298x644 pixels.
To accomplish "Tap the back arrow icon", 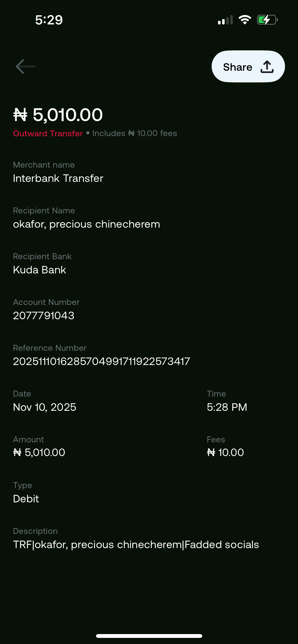I will (25, 67).
